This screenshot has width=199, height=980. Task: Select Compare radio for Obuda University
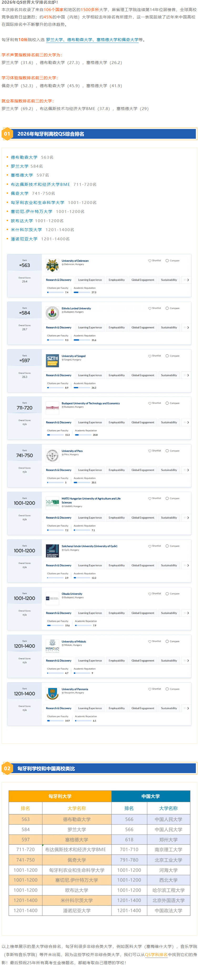coord(167,594)
